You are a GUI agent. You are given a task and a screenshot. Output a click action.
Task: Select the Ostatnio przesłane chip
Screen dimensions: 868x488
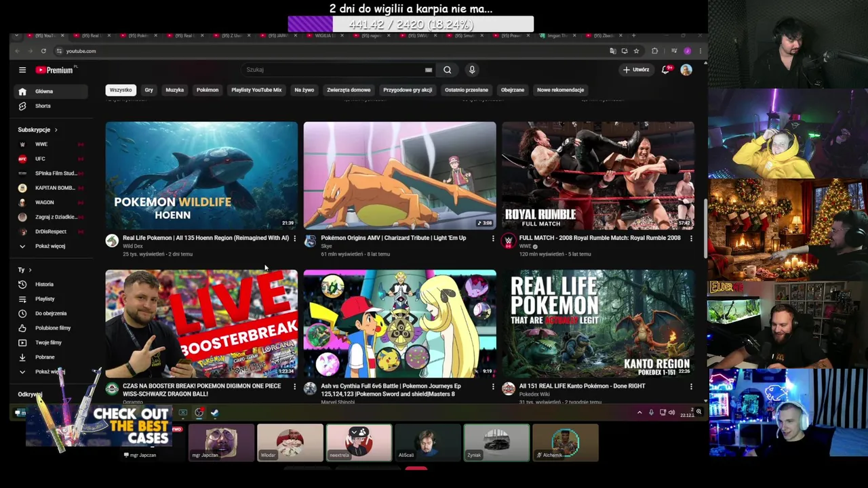(467, 90)
